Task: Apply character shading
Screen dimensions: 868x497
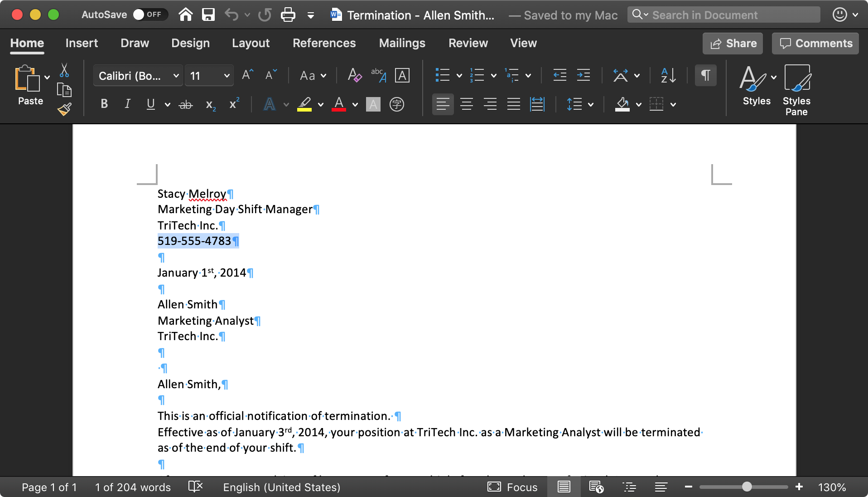Action: [x=373, y=104]
